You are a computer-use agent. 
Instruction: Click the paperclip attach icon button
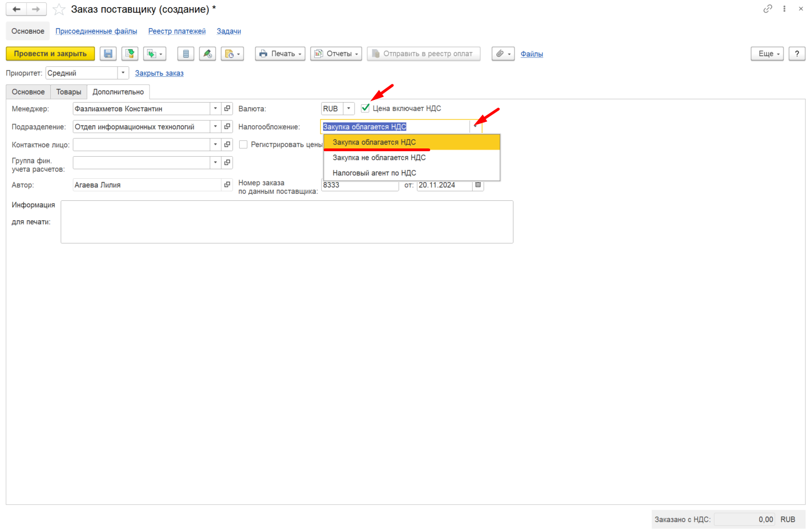(503, 54)
